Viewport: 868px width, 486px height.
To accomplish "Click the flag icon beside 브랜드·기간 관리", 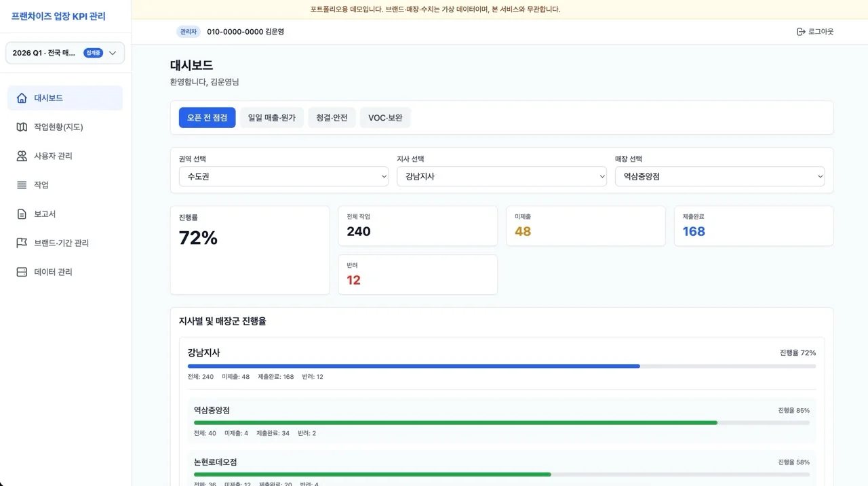I will pos(22,243).
